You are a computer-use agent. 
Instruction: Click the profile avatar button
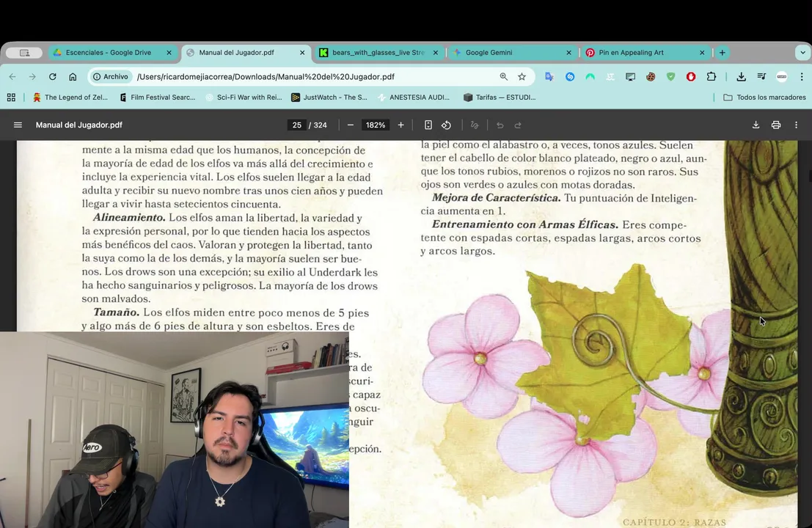point(782,76)
